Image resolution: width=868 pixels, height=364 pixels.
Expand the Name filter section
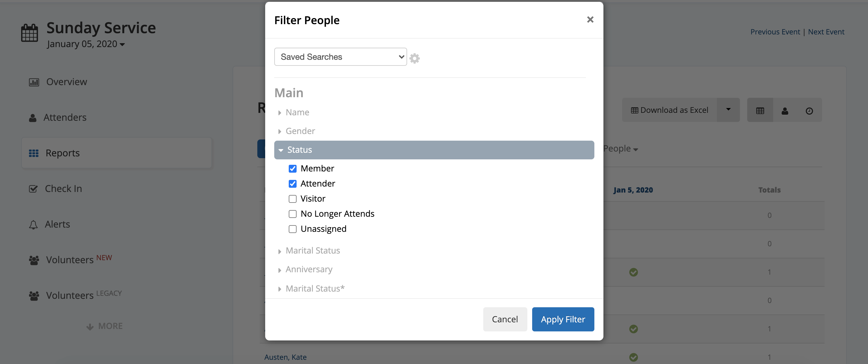pos(293,113)
